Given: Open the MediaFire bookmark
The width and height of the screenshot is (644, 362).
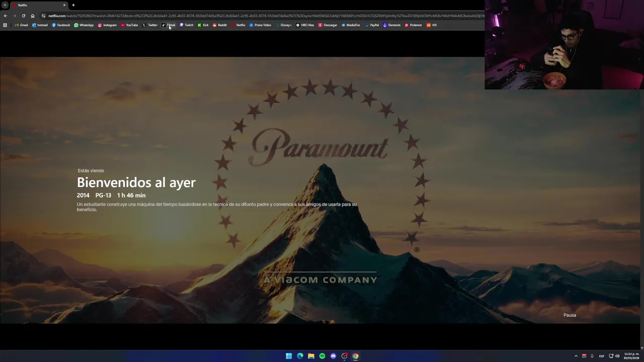Looking at the screenshot, I should tap(351, 25).
